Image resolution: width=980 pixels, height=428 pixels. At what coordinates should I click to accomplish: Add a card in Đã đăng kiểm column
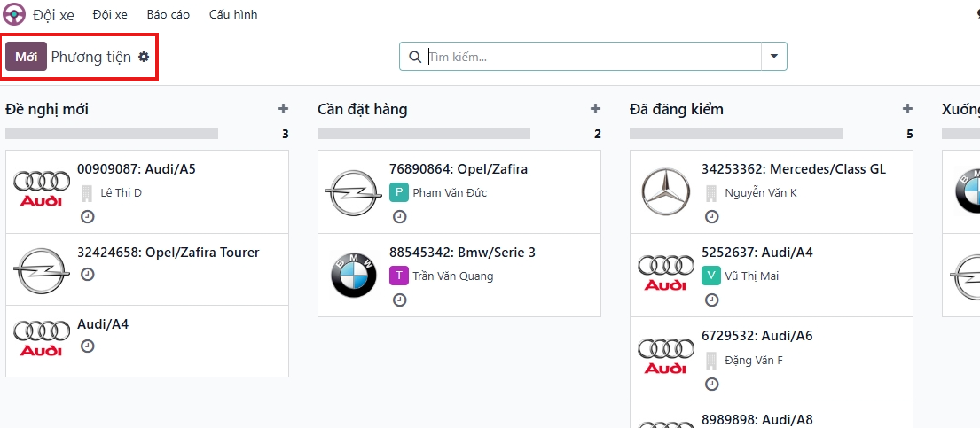click(x=907, y=109)
